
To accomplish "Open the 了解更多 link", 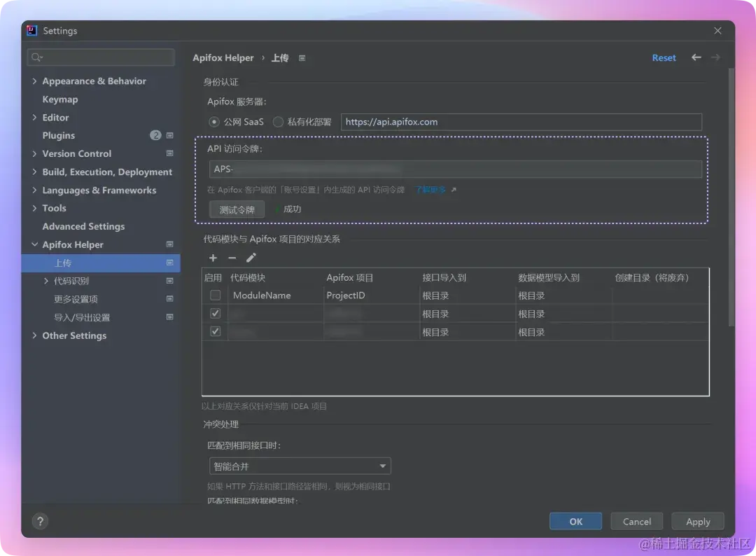I will point(430,190).
